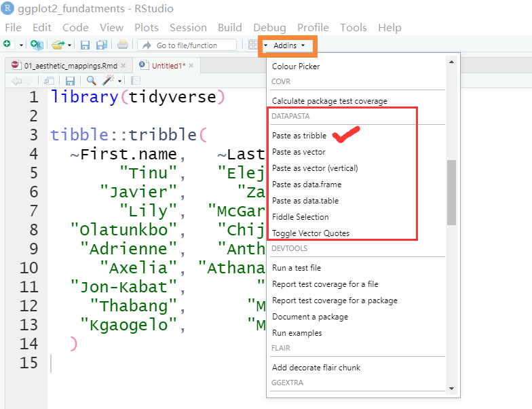Screen dimensions: 532x409
Task: Select Paste as tribble addin
Action: click(x=299, y=136)
